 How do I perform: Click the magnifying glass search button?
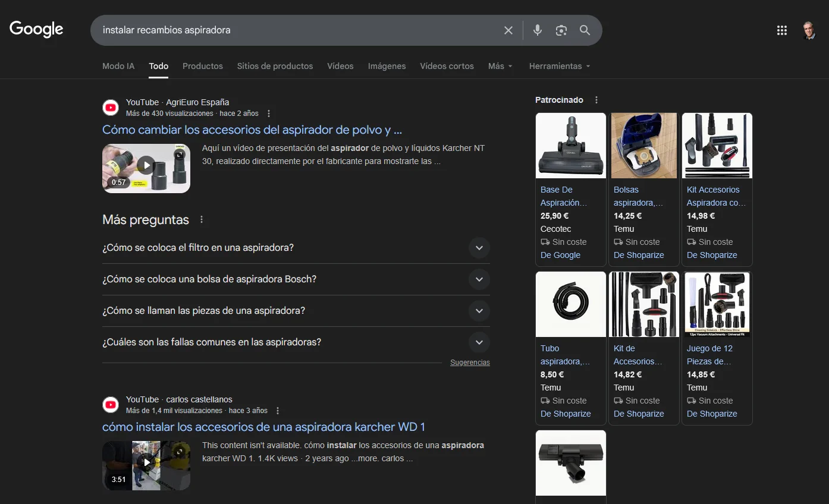tap(585, 30)
